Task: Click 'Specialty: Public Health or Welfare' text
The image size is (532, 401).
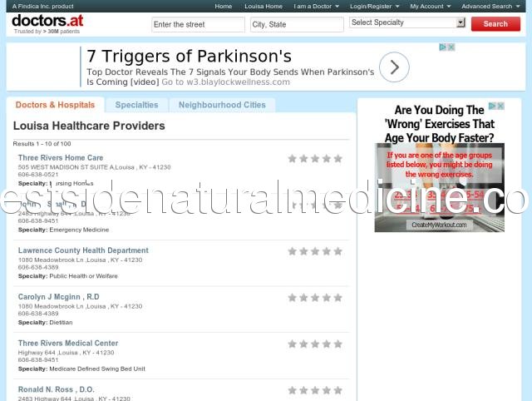Action: pyautogui.click(x=68, y=276)
